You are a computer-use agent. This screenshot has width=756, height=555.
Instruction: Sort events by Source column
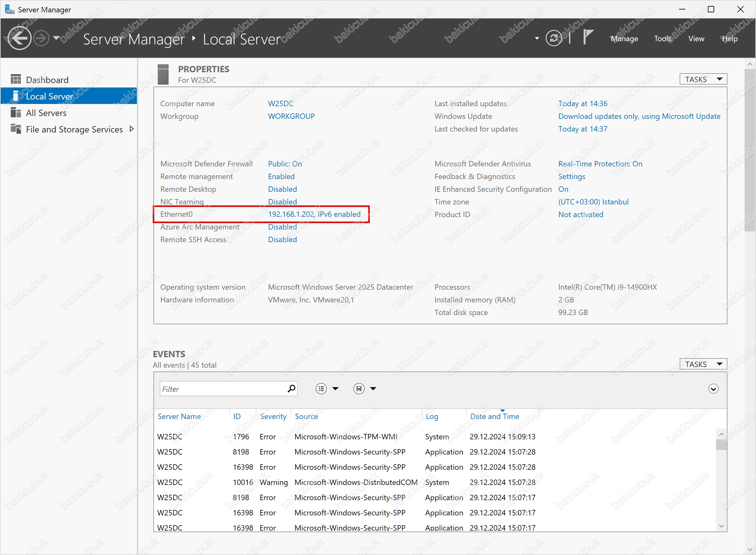306,416
